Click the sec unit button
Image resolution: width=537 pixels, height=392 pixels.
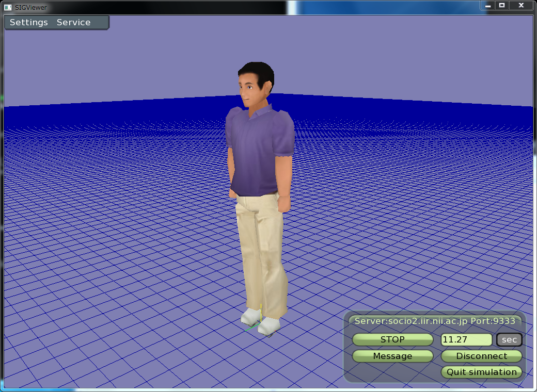(509, 339)
